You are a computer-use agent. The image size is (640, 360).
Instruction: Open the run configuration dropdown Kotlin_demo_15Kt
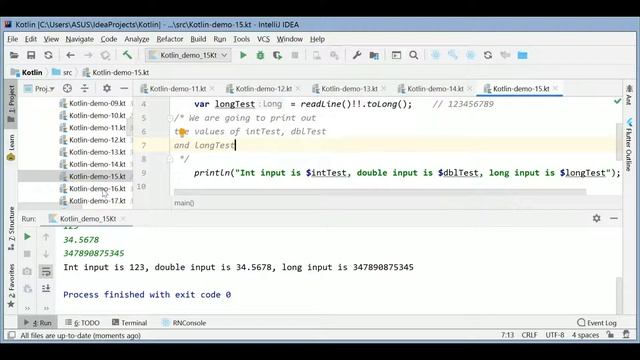coord(188,55)
